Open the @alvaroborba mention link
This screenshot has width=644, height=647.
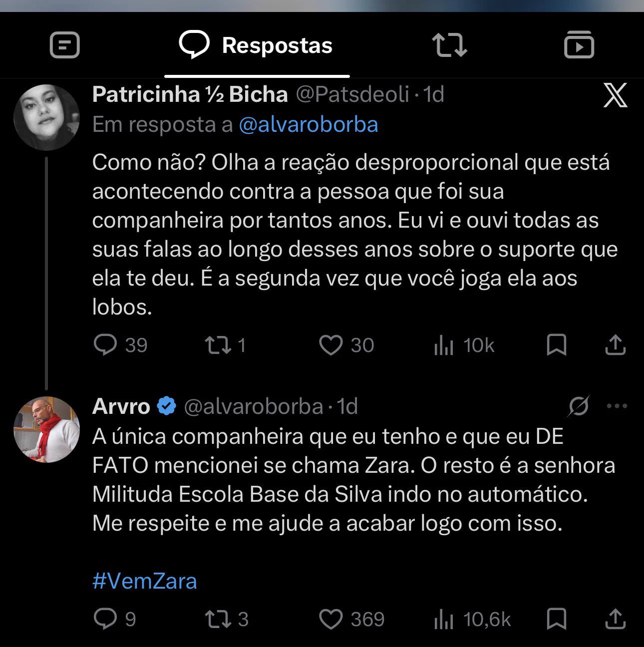click(x=309, y=125)
